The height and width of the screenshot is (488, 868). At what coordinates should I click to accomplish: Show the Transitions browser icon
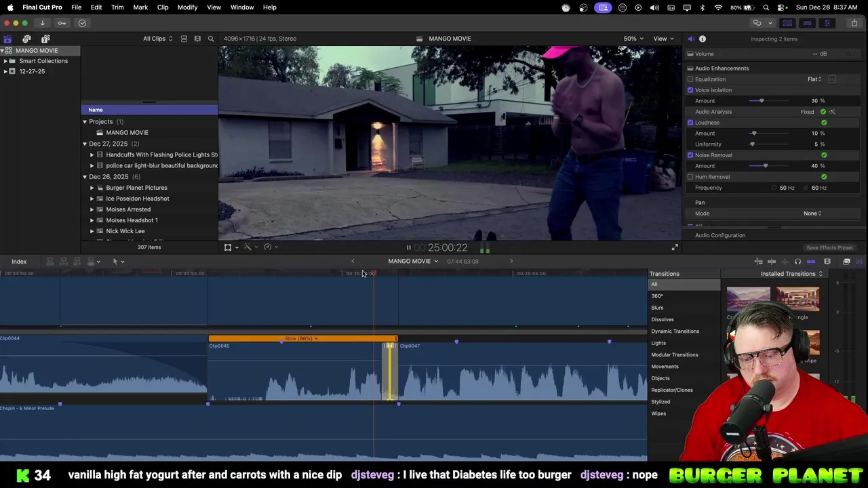pos(859,262)
